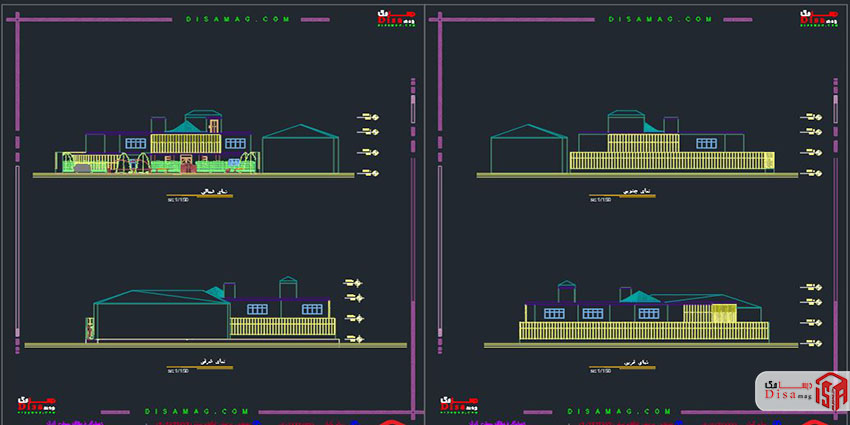Select yellow fence in lower-right elevation
This screenshot has width=850, height=425.
click(x=643, y=331)
